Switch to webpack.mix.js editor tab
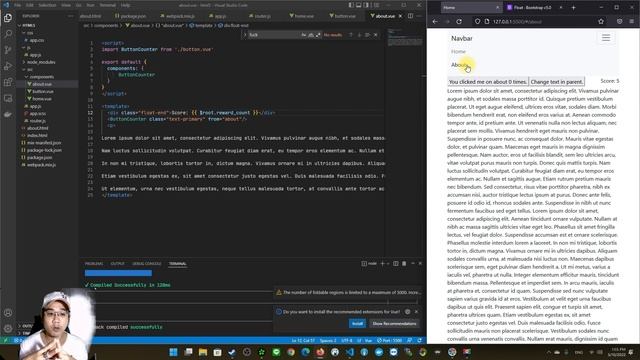Image resolution: width=640 pixels, height=360 pixels. coord(178,16)
